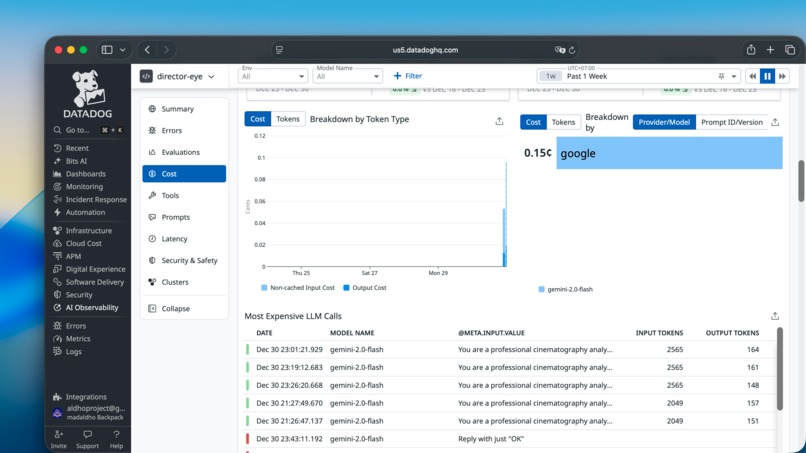Image resolution: width=806 pixels, height=453 pixels.
Task: Click the Infrastructure sidebar icon
Action: (x=57, y=230)
